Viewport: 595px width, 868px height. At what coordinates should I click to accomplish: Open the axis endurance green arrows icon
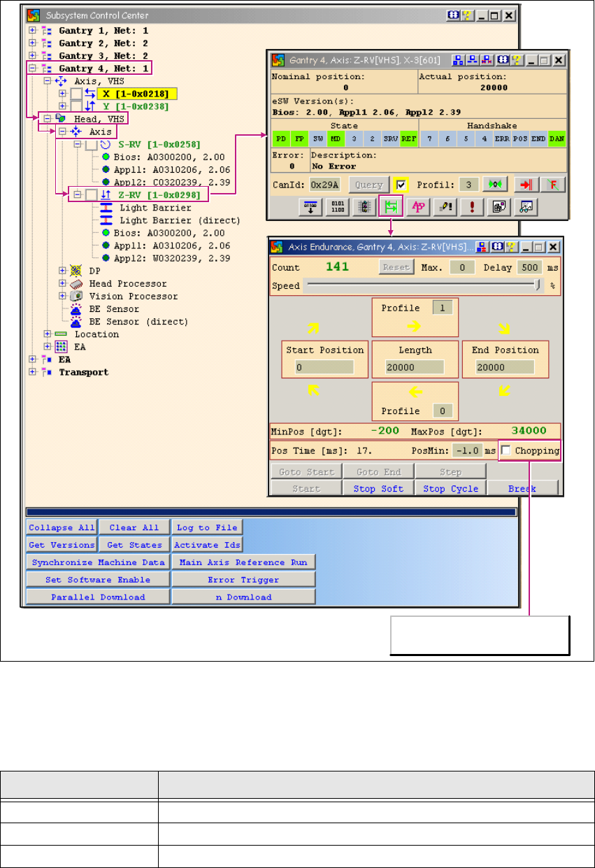coord(389,207)
